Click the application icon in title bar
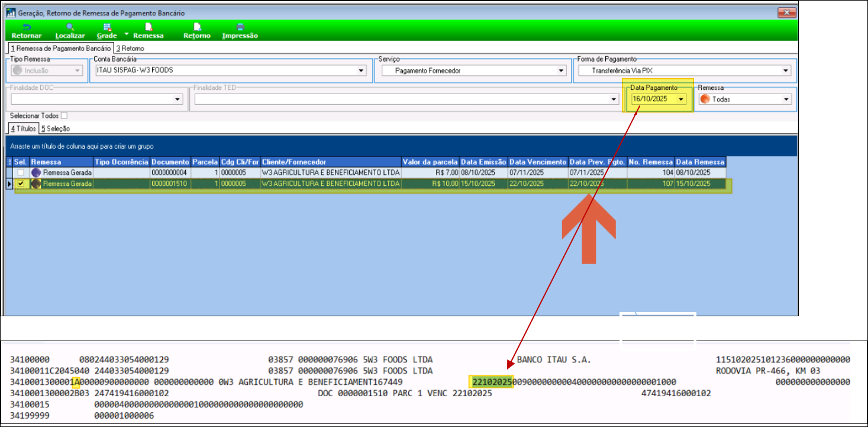868x427 pixels. pos(11,12)
